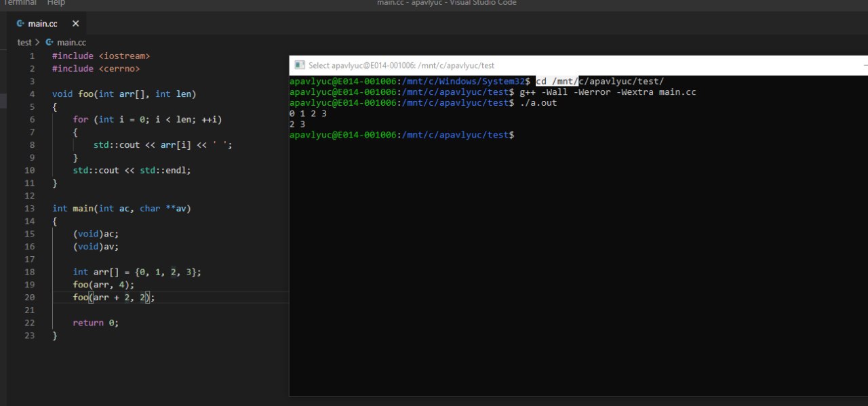The width and height of the screenshot is (868, 406).
Task: Click the 'std::cout << std::endl;' line
Action: tap(132, 170)
